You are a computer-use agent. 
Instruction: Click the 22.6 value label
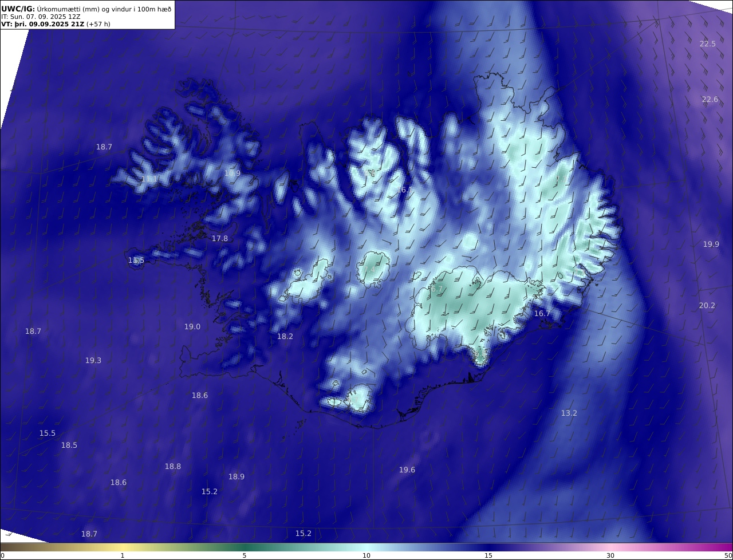[x=710, y=100]
